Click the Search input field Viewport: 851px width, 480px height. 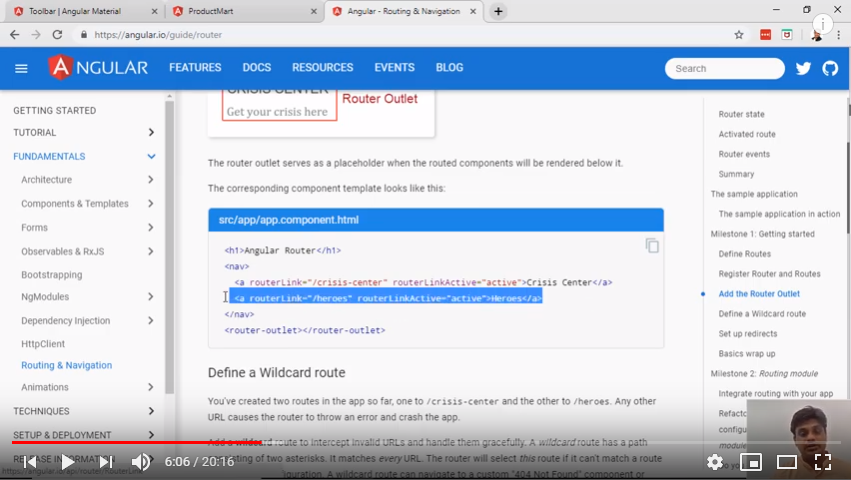(x=724, y=68)
